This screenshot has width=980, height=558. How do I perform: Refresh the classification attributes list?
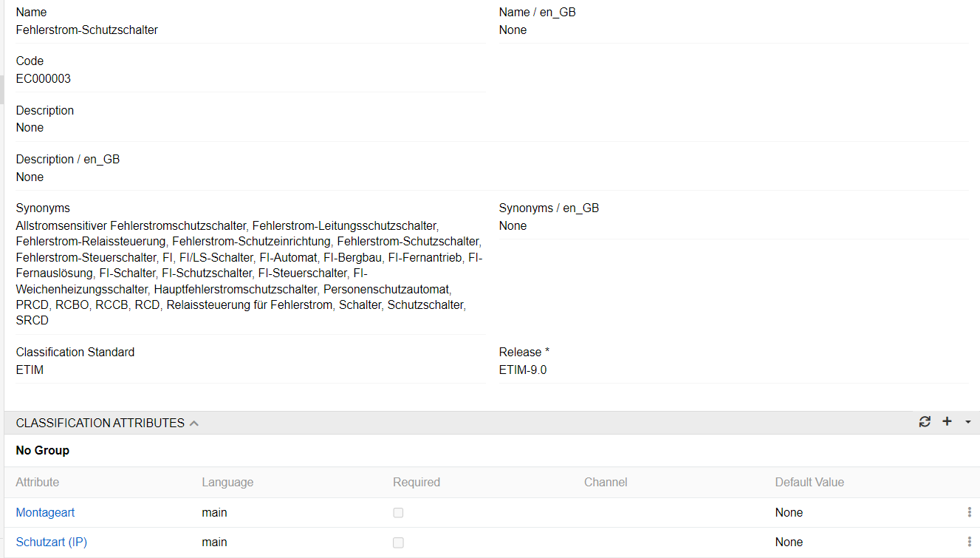pyautogui.click(x=925, y=422)
